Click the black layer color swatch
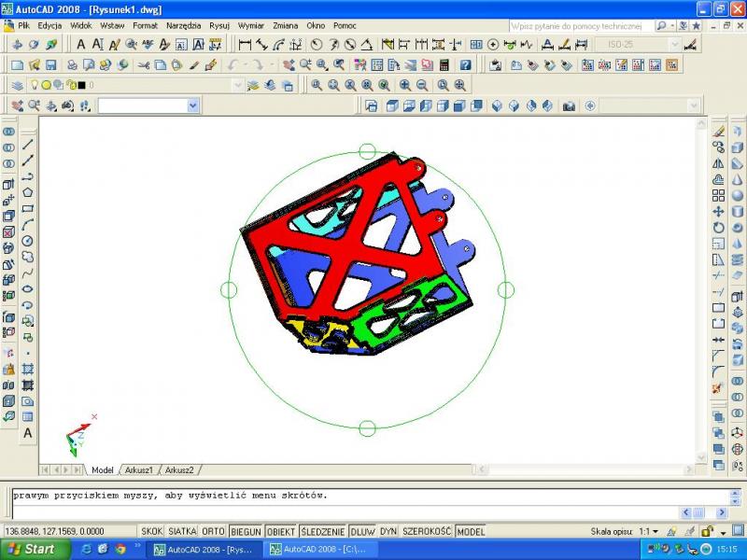 coord(81,85)
